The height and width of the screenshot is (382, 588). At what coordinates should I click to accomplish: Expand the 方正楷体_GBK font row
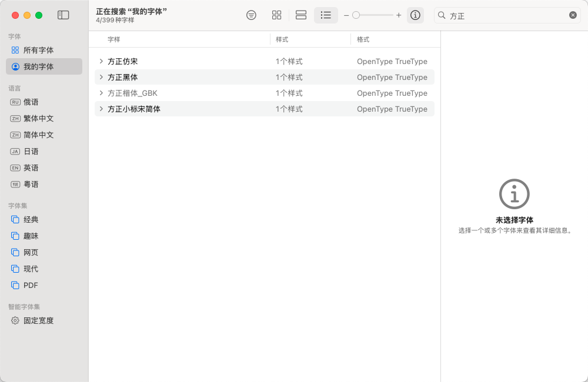101,93
